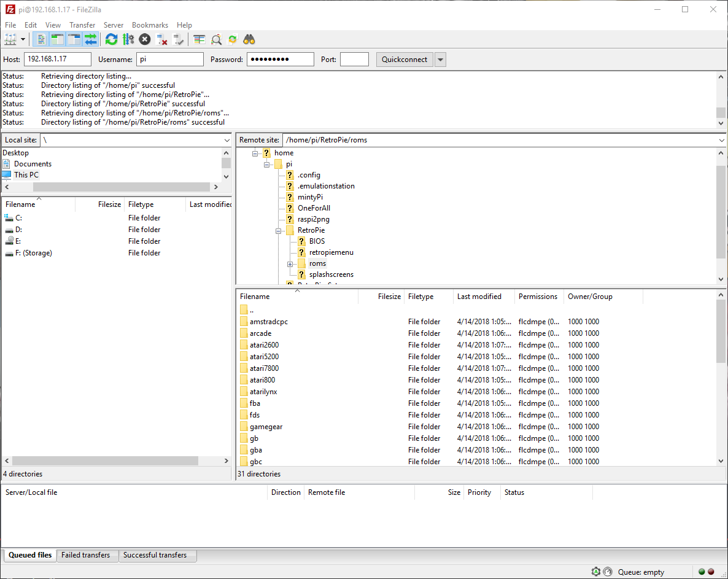Search for files with the binoculars icon
Screen dimensions: 728x579
[x=249, y=39]
